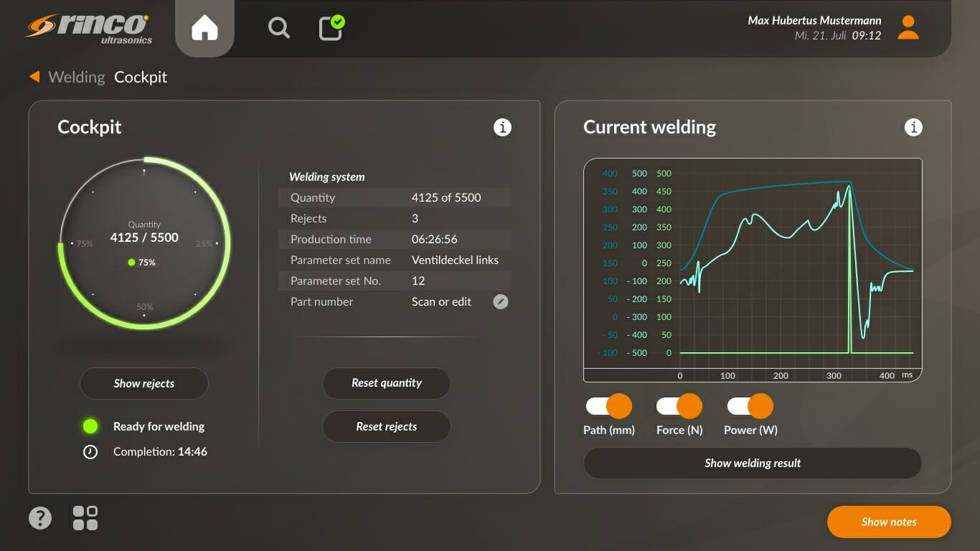The height and width of the screenshot is (551, 980).
Task: Open the four-square apps grid icon
Action: (85, 518)
